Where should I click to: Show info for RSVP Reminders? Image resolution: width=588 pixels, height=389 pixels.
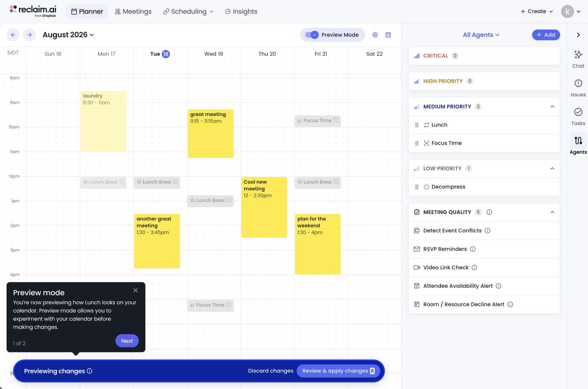point(473,249)
